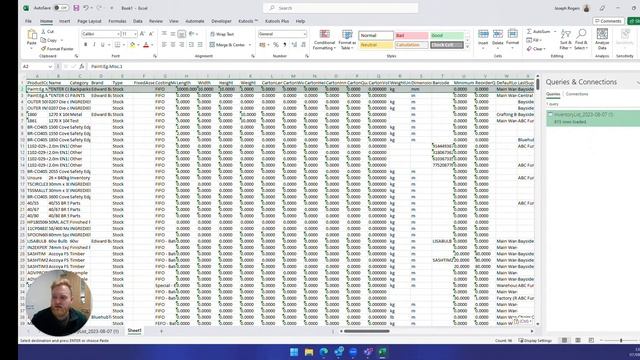Viewport: 640px width, 360px height.
Task: Open font size dropdown
Action: click(135, 34)
